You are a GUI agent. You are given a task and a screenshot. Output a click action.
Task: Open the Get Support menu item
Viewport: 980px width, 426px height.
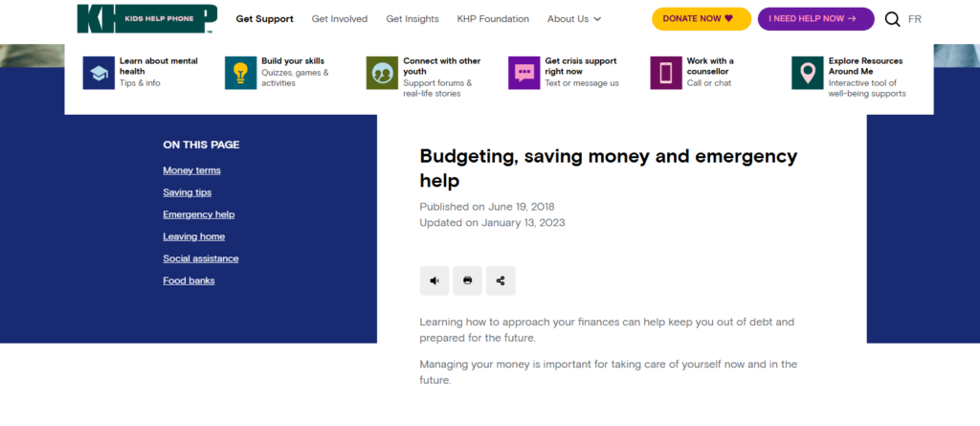[x=264, y=19]
